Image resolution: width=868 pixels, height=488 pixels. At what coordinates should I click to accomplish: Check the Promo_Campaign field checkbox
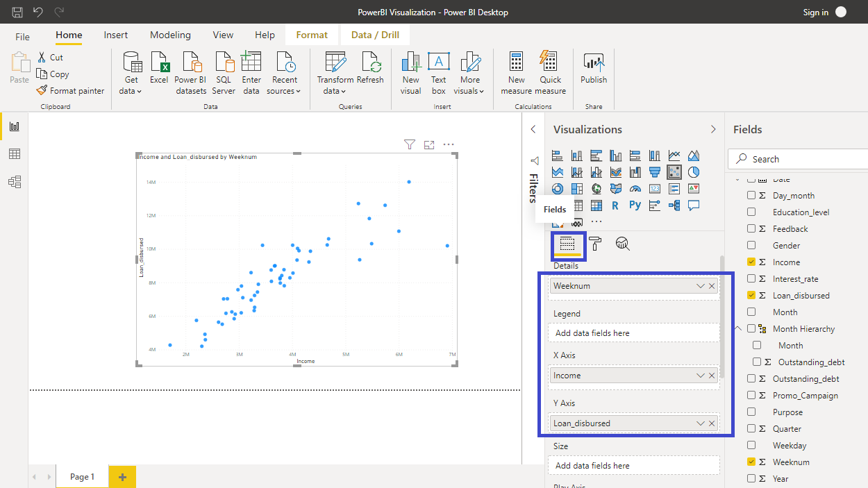coord(751,396)
